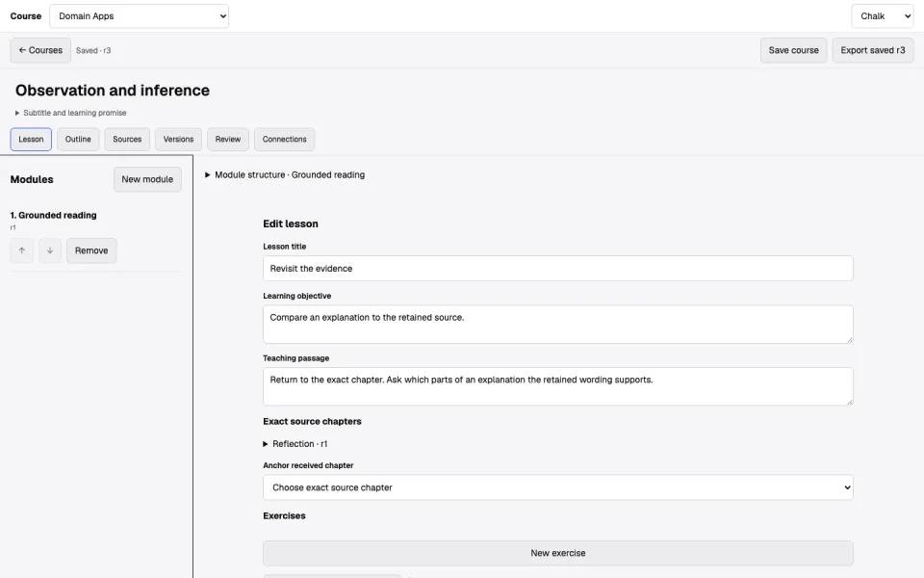Edit the Learning objective textarea
Screen dimensions: 924x578
click(x=557, y=325)
